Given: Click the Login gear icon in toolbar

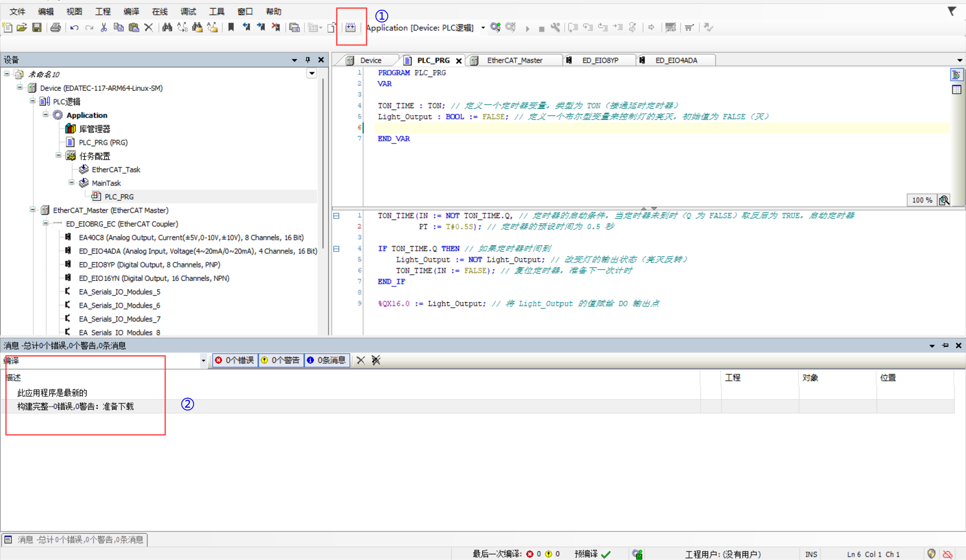Looking at the screenshot, I should click(495, 28).
